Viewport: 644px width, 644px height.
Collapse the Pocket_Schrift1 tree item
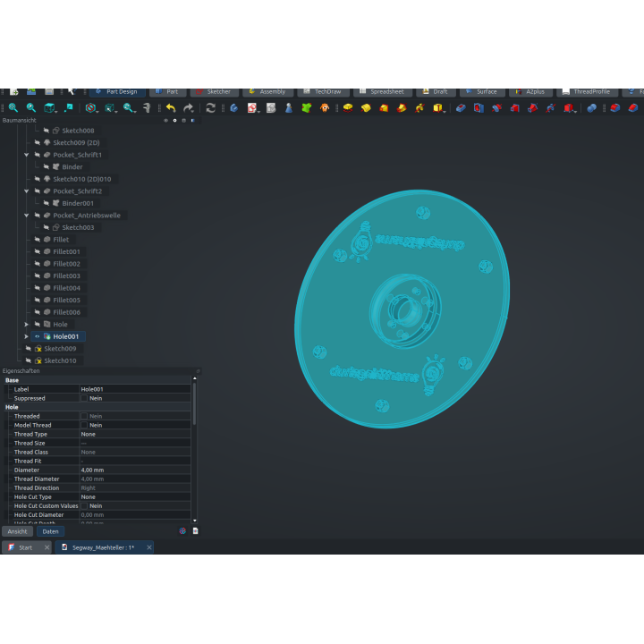(x=26, y=155)
